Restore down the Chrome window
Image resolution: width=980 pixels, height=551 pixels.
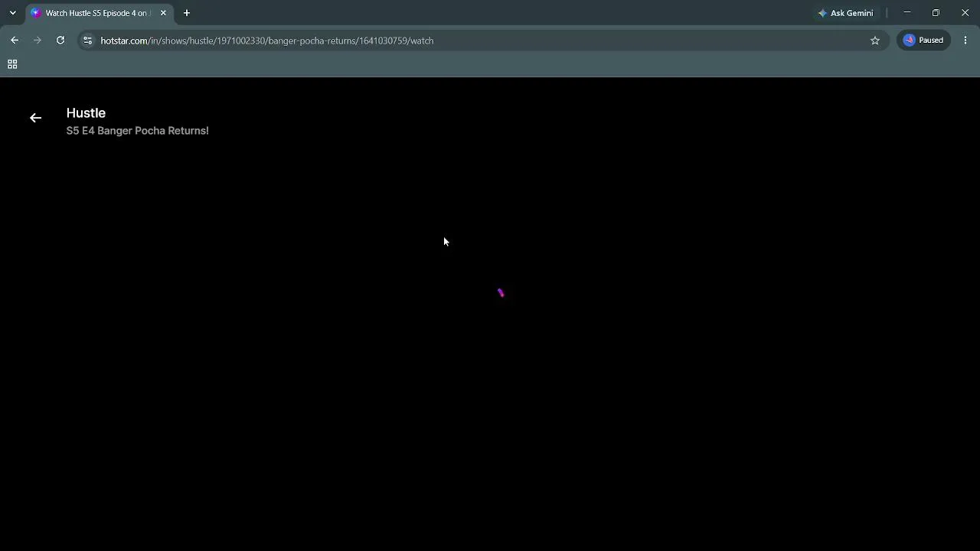pos(936,13)
